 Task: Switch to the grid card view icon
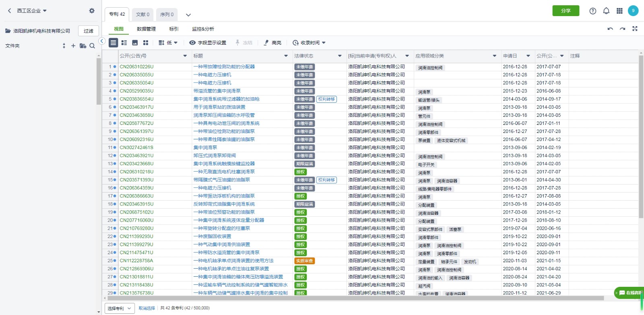pyautogui.click(x=146, y=43)
